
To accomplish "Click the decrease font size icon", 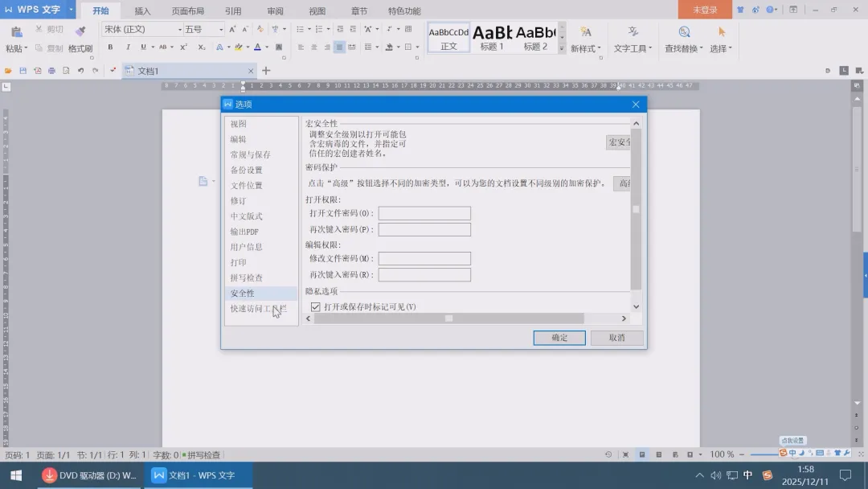I will [x=245, y=29].
